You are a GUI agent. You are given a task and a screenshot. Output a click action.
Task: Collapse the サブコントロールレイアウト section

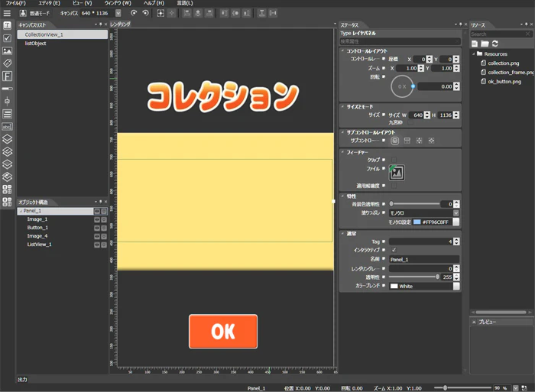pyautogui.click(x=342, y=132)
